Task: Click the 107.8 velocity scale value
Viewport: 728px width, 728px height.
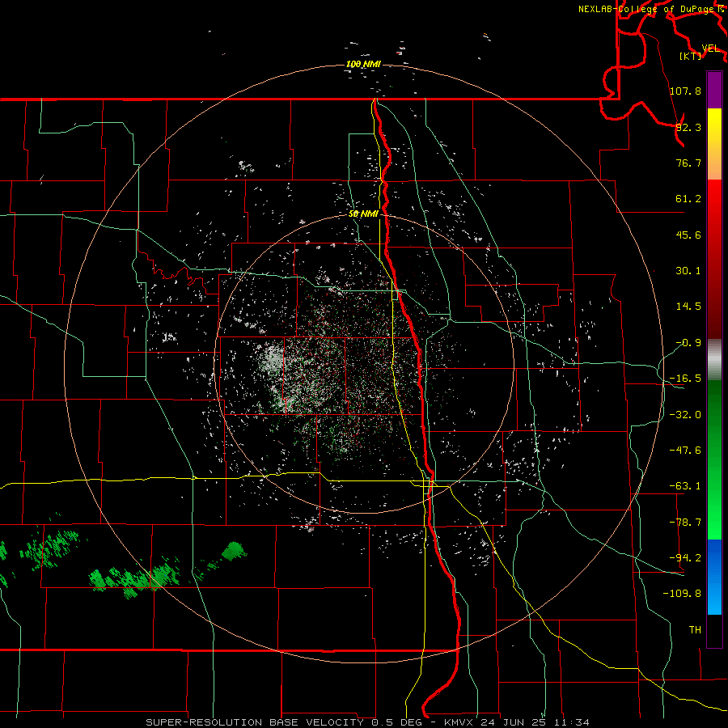Action: [x=685, y=91]
